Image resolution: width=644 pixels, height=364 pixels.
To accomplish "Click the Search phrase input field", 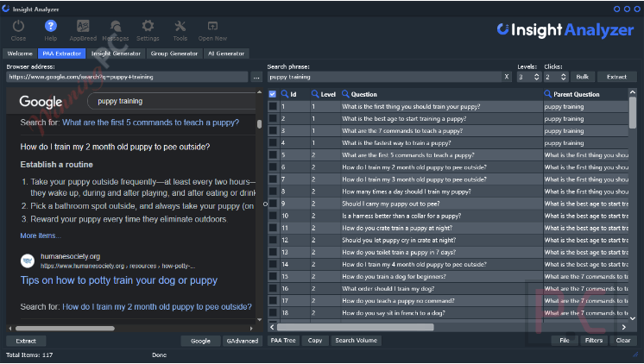I will click(384, 77).
